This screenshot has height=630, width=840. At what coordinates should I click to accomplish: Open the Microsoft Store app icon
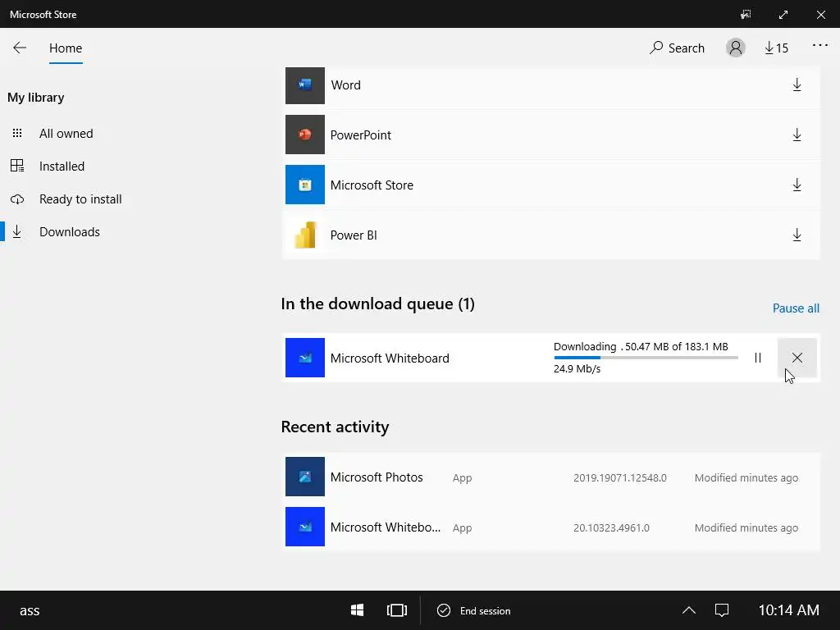[x=305, y=185]
